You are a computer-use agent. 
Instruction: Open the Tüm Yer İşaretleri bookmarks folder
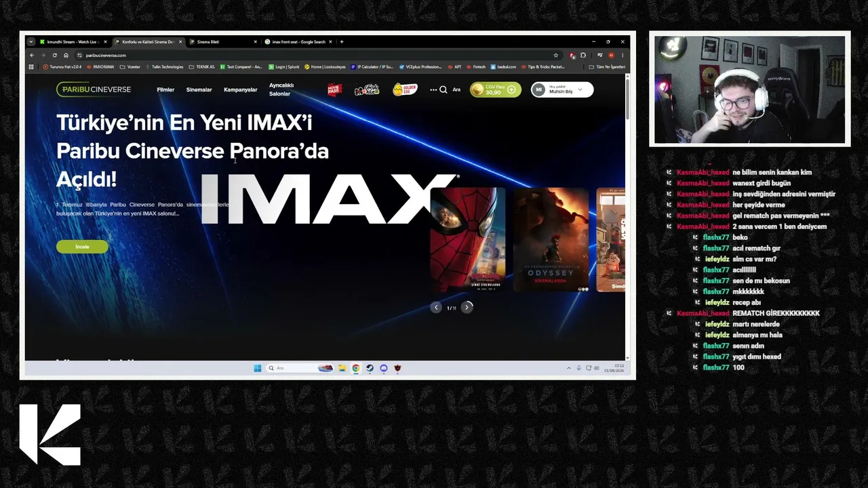[607, 67]
